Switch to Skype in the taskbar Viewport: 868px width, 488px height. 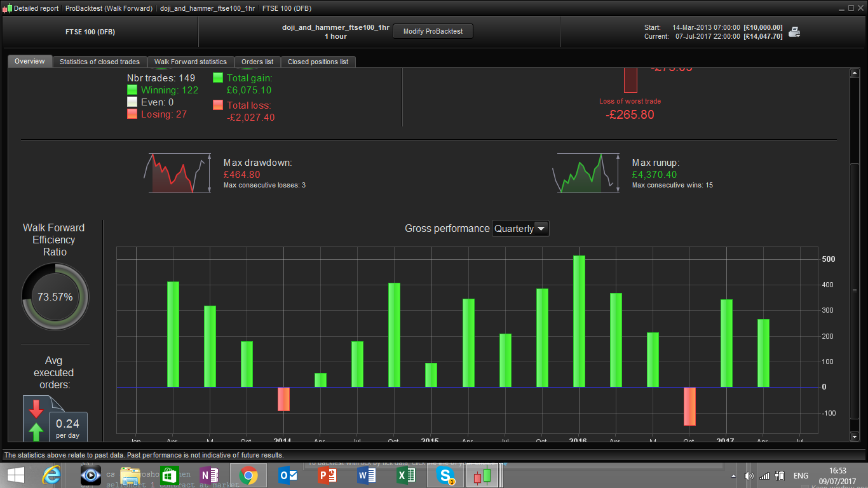pyautogui.click(x=445, y=475)
